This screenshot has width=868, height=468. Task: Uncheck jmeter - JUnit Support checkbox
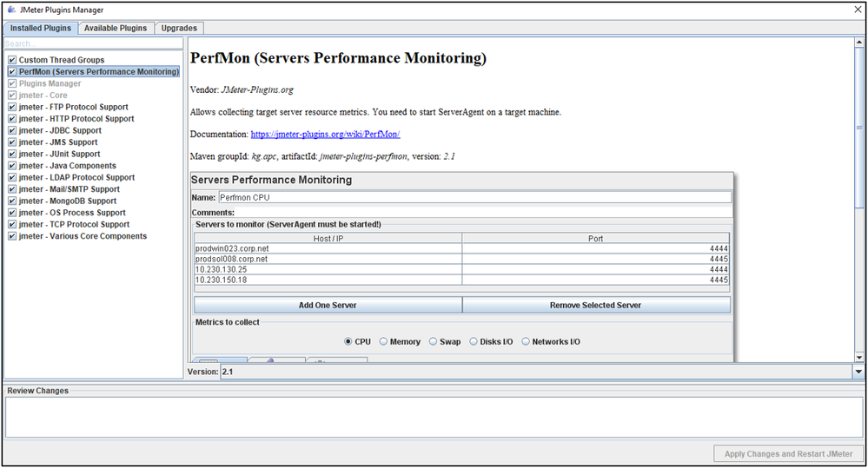pyautogui.click(x=12, y=154)
